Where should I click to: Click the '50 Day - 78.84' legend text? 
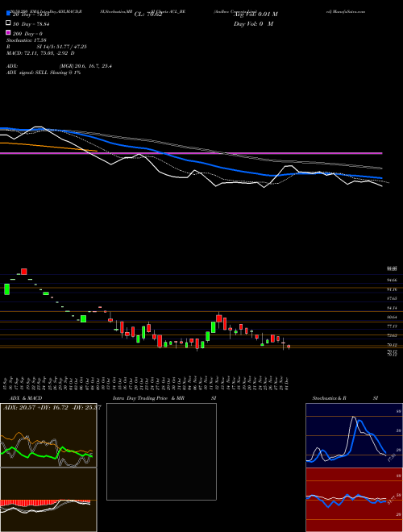click(31, 24)
